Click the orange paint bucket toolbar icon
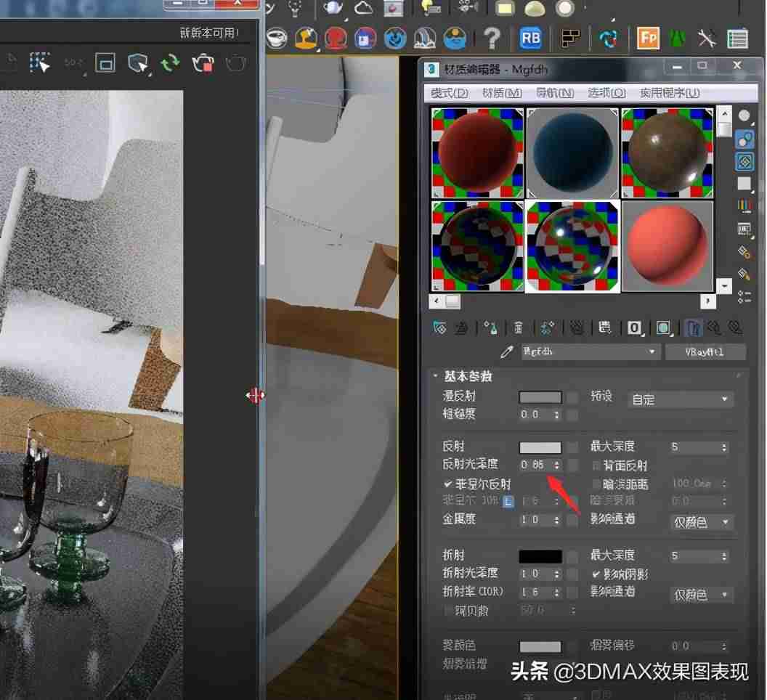Image resolution: width=767 pixels, height=700 pixels. 307,38
